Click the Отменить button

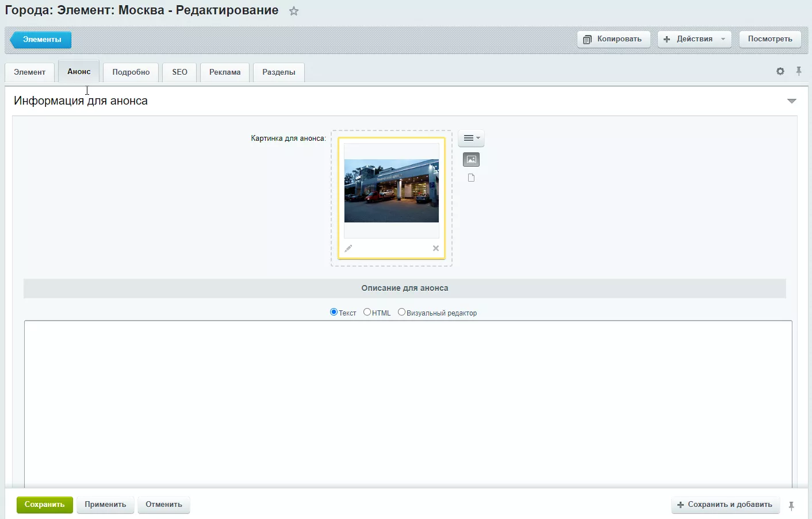click(x=164, y=505)
